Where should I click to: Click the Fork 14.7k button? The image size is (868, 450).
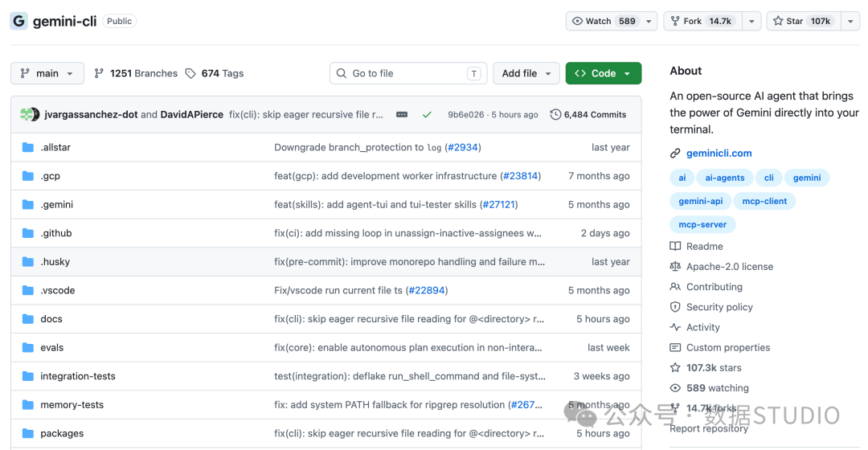pyautogui.click(x=702, y=21)
